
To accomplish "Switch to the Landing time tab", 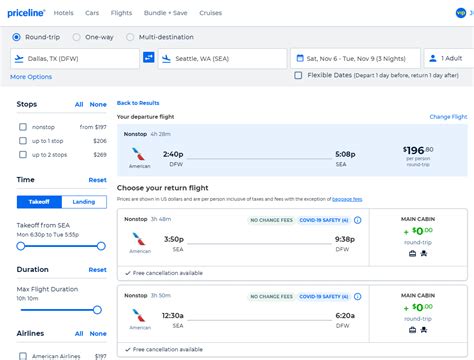I will click(x=84, y=202).
